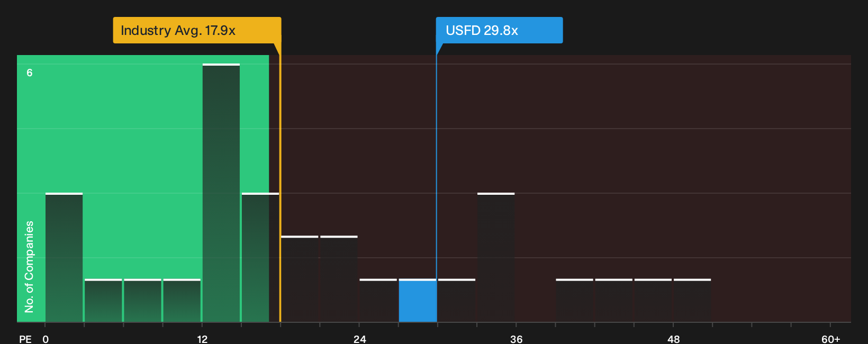The image size is (868, 344).
Task: Click the x-axis label 12
Action: pyautogui.click(x=202, y=339)
